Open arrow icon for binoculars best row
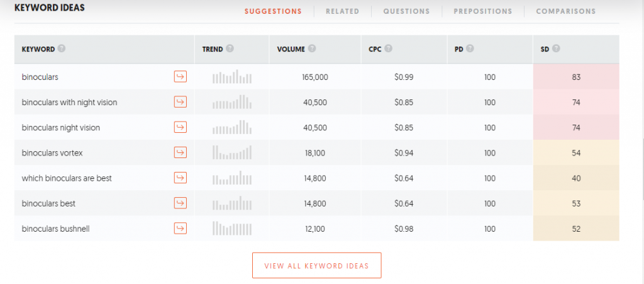This screenshot has height=284, width=644. pos(180,203)
